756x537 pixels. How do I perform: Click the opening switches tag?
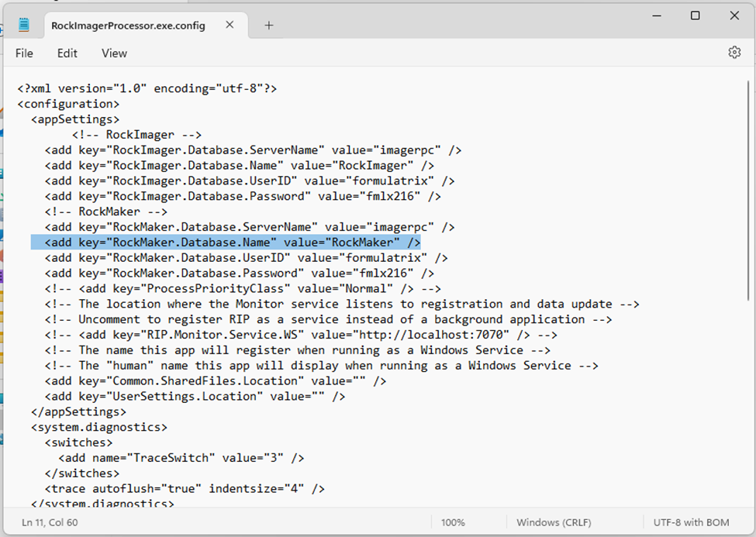78,443
